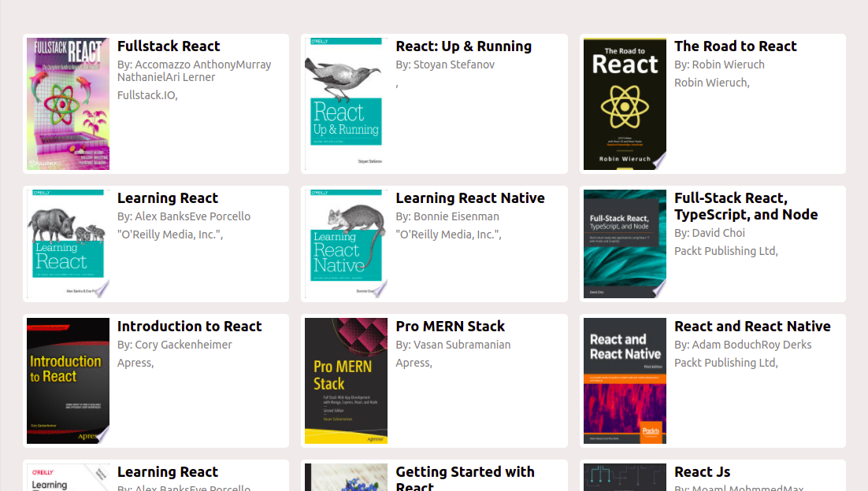The image size is (868, 491).
Task: Click the Packt Publishing Ltd link under React and React Native
Action: coord(725,362)
